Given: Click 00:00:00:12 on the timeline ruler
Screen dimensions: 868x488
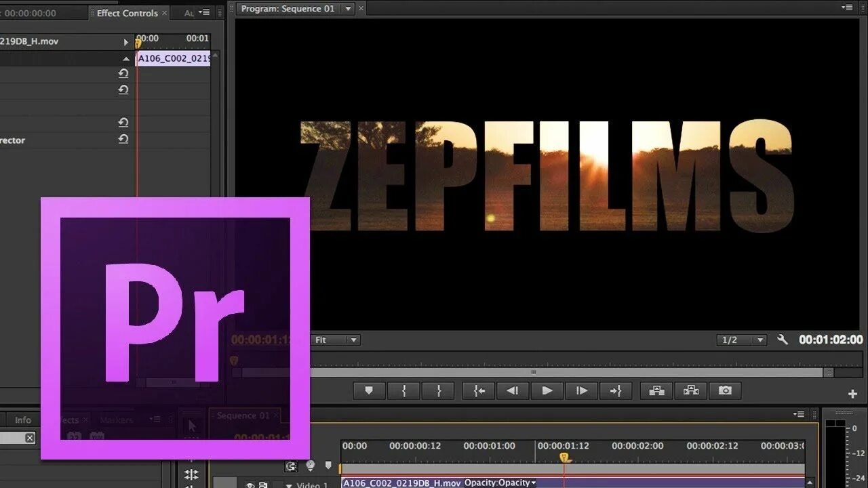Looking at the screenshot, I should [415, 446].
